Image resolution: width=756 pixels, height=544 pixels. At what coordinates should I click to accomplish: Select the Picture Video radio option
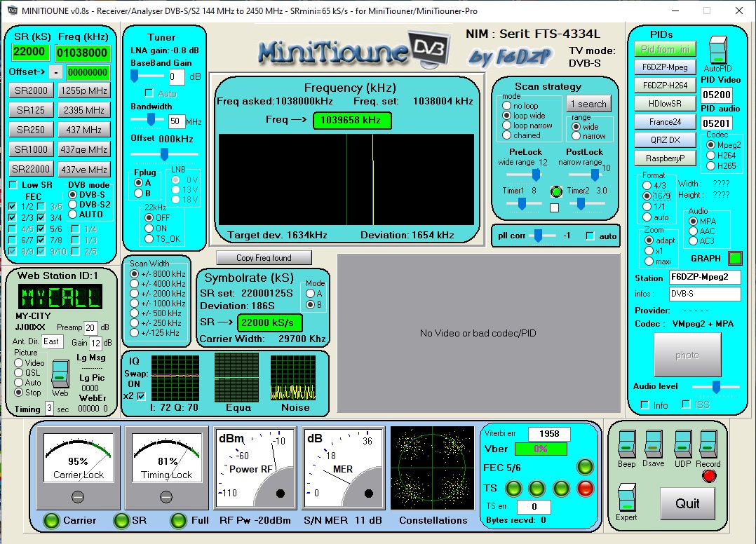[19, 363]
